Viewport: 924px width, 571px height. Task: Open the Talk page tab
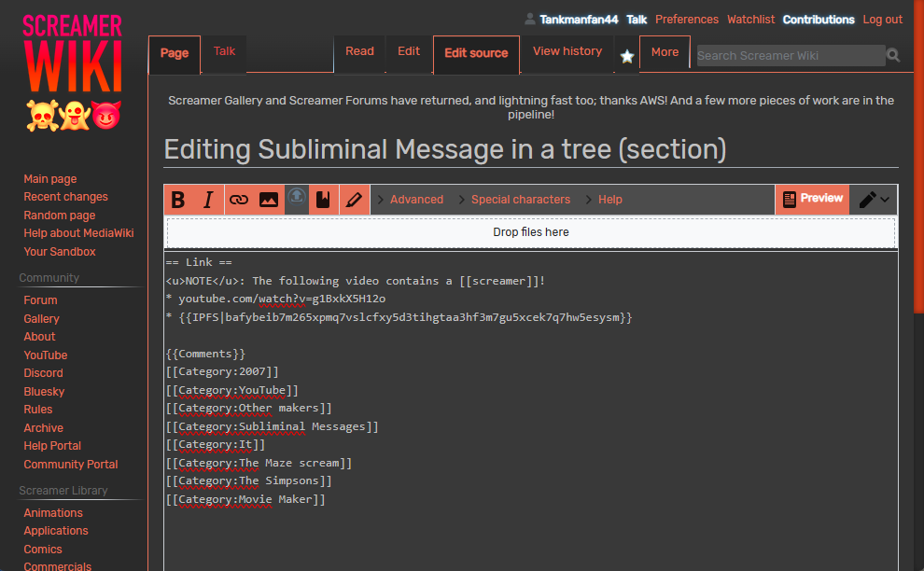coord(224,51)
